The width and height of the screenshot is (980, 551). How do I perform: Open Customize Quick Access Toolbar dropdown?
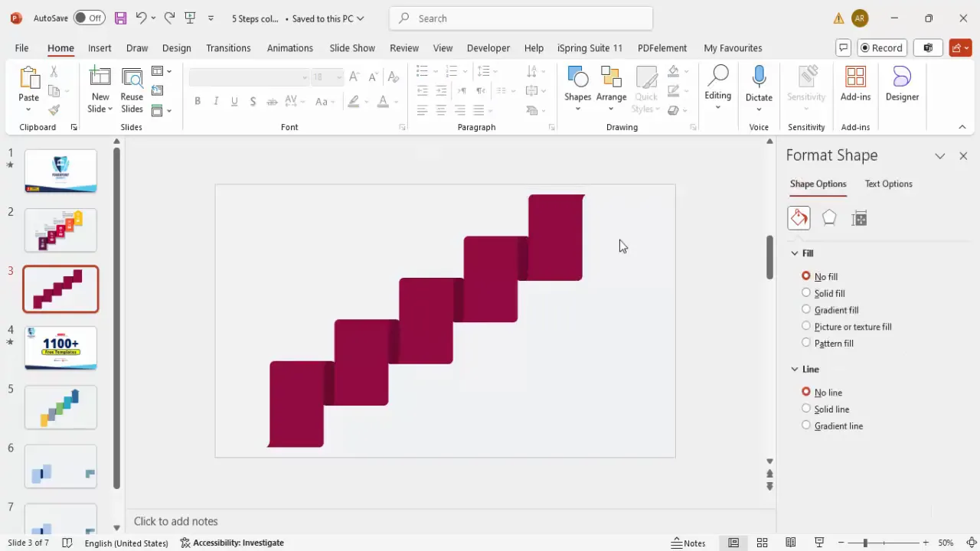point(211,18)
